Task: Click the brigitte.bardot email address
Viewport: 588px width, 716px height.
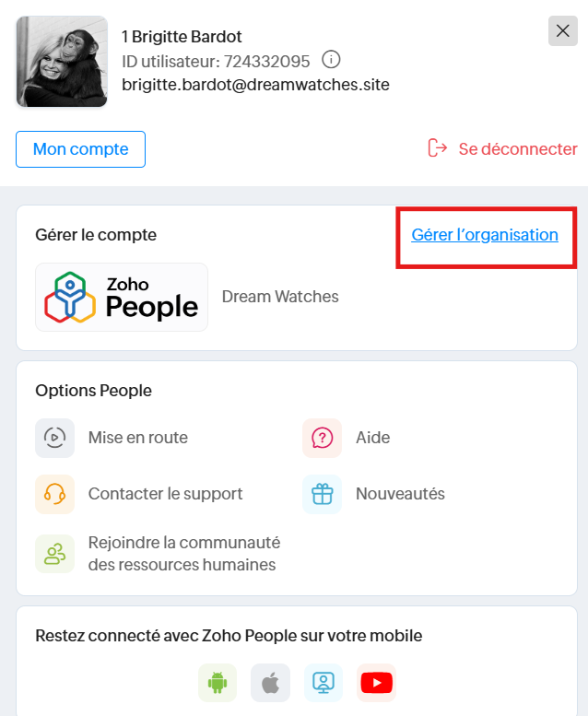Action: (255, 84)
